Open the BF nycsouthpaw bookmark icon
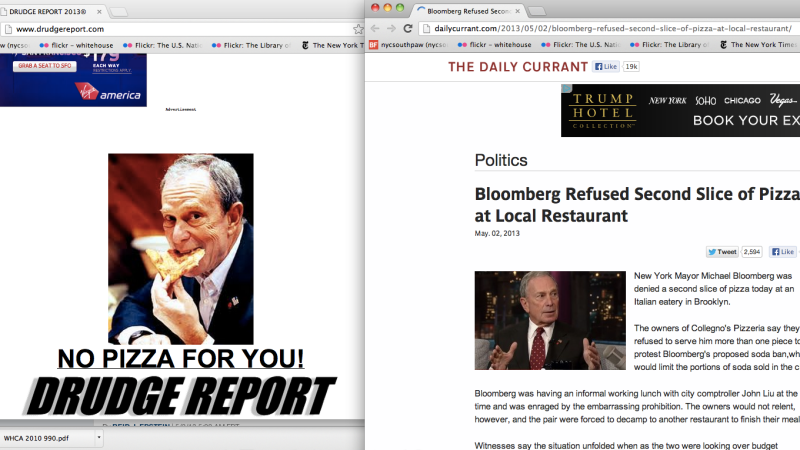Screen dimensions: 800x450 (x=373, y=45)
